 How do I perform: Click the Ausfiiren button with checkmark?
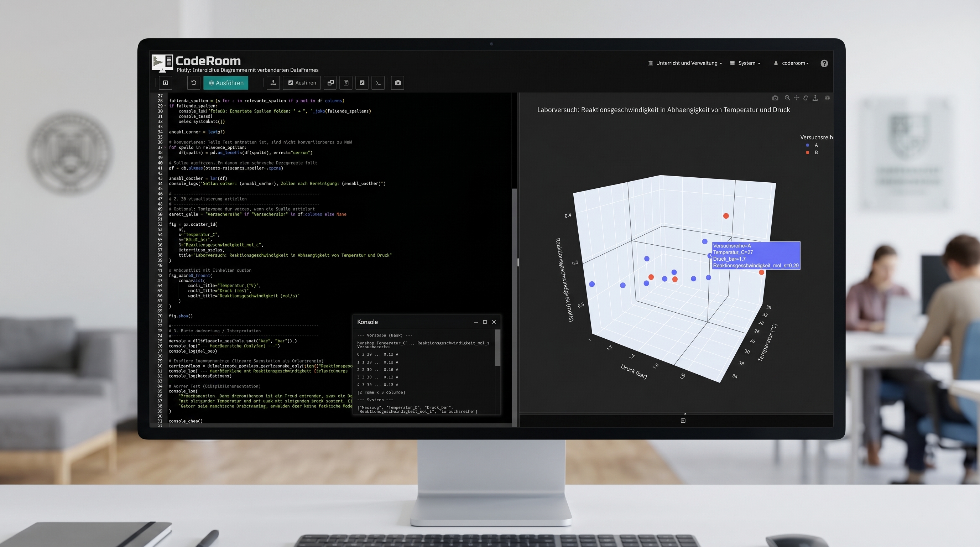[302, 83]
